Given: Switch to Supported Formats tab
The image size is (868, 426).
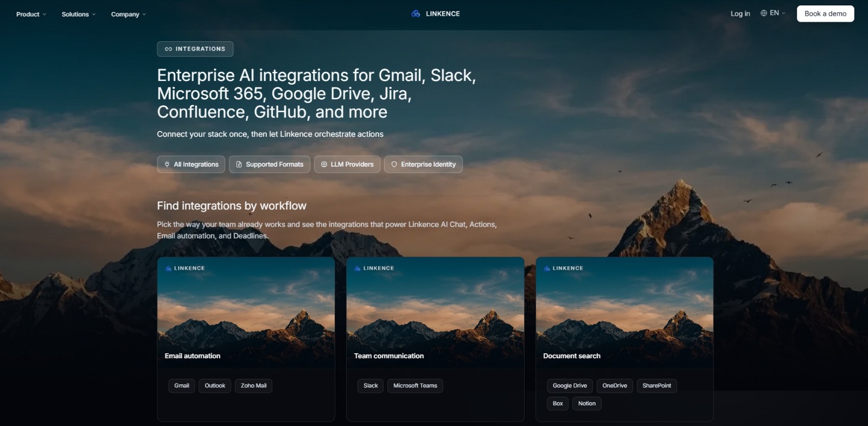Looking at the screenshot, I should (x=270, y=164).
